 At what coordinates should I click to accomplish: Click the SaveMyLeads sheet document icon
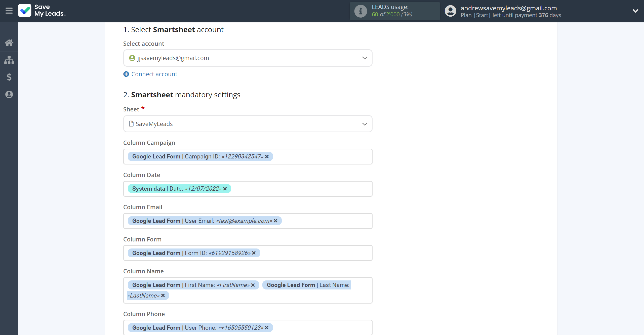pyautogui.click(x=131, y=124)
